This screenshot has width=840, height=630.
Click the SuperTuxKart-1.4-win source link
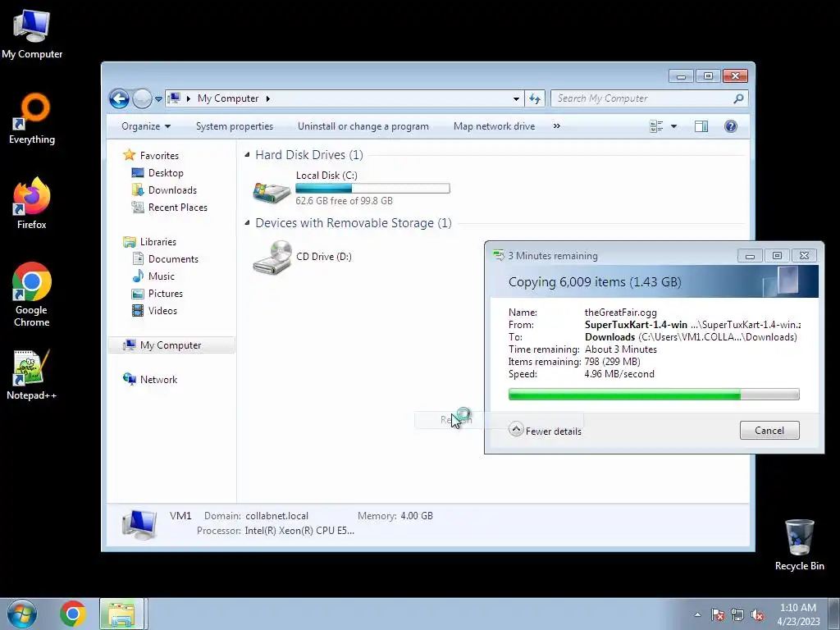[636, 325]
